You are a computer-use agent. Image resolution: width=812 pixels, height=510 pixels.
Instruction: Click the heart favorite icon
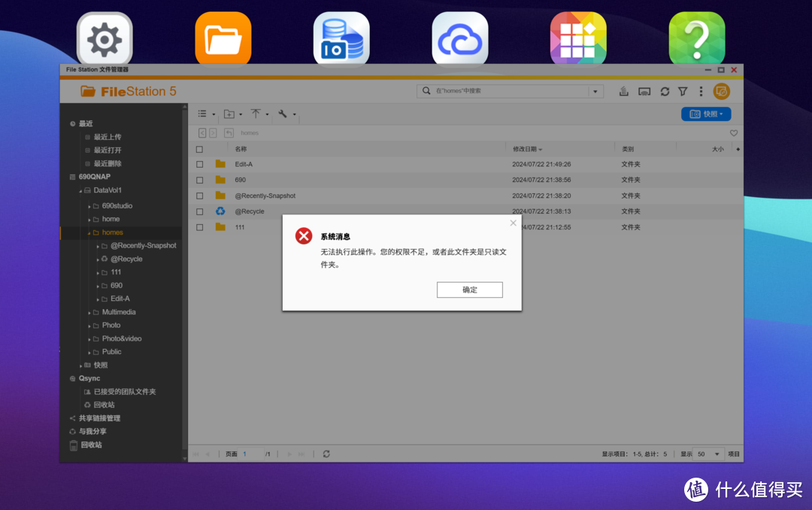click(734, 133)
